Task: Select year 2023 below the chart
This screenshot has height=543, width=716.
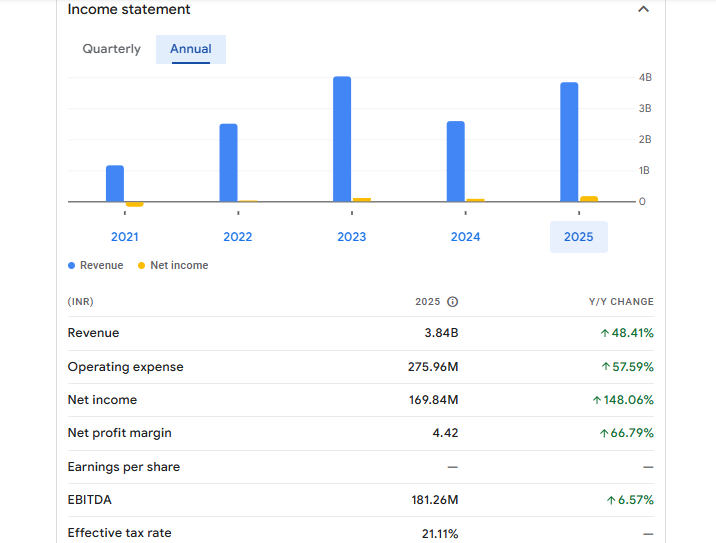Action: (x=352, y=237)
